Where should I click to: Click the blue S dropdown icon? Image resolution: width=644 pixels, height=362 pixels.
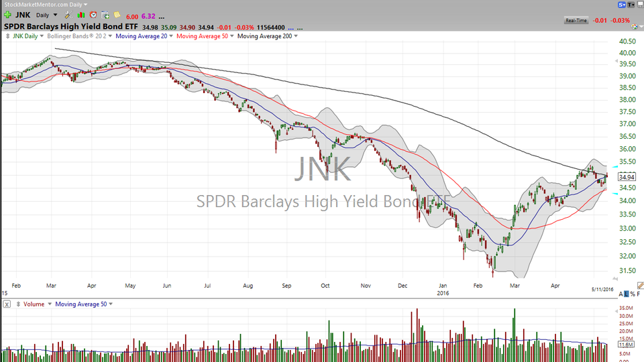tap(622, 5)
